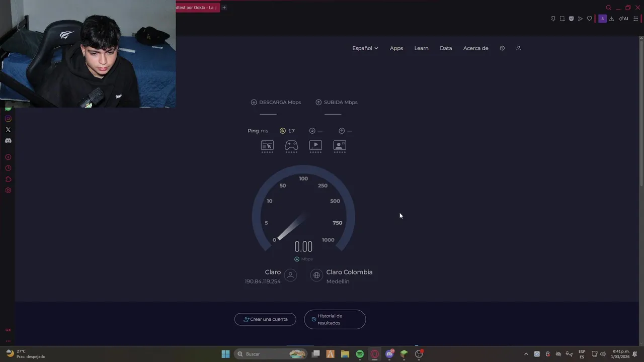Click the Crear una cuenta button

(x=265, y=319)
